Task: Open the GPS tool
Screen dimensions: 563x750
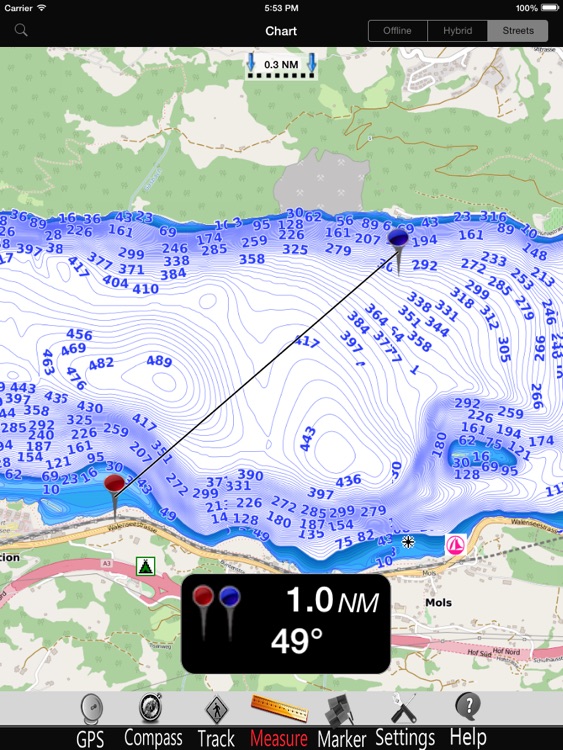Action: pos(90,721)
